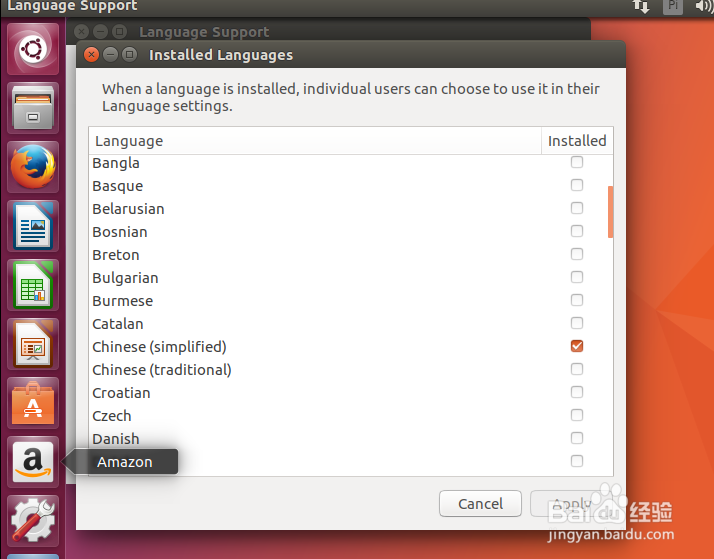Launch the Amazon launcher icon
714x559 pixels.
(x=33, y=462)
